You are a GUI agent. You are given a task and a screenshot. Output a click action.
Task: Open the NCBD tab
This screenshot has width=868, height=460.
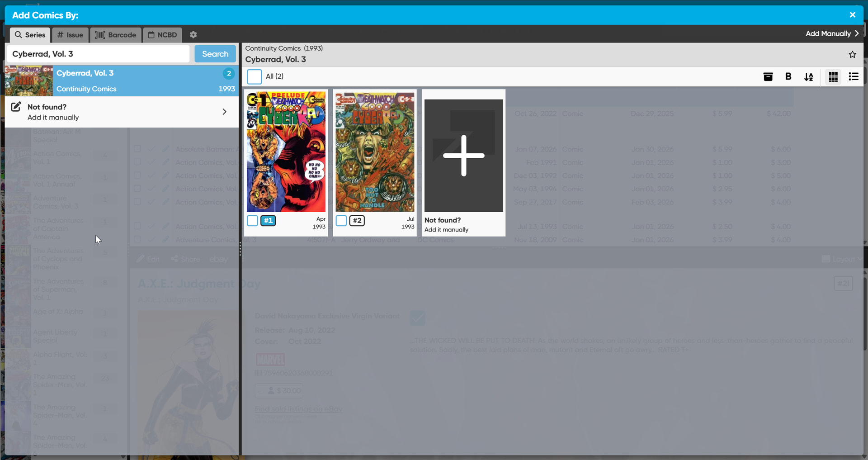click(163, 35)
